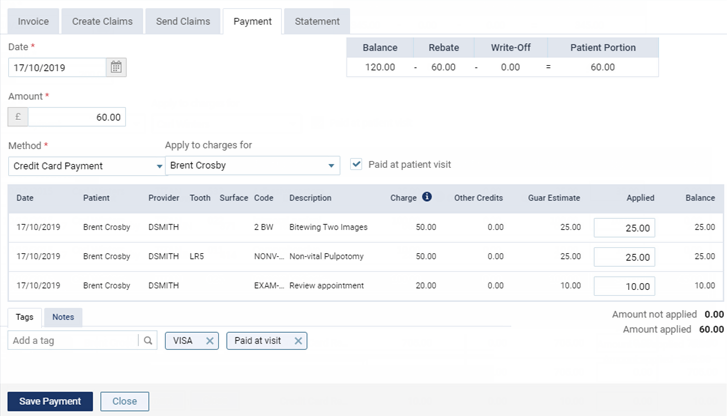The height and width of the screenshot is (416, 727).
Task: Click the Amount input field
Action: pos(77,117)
